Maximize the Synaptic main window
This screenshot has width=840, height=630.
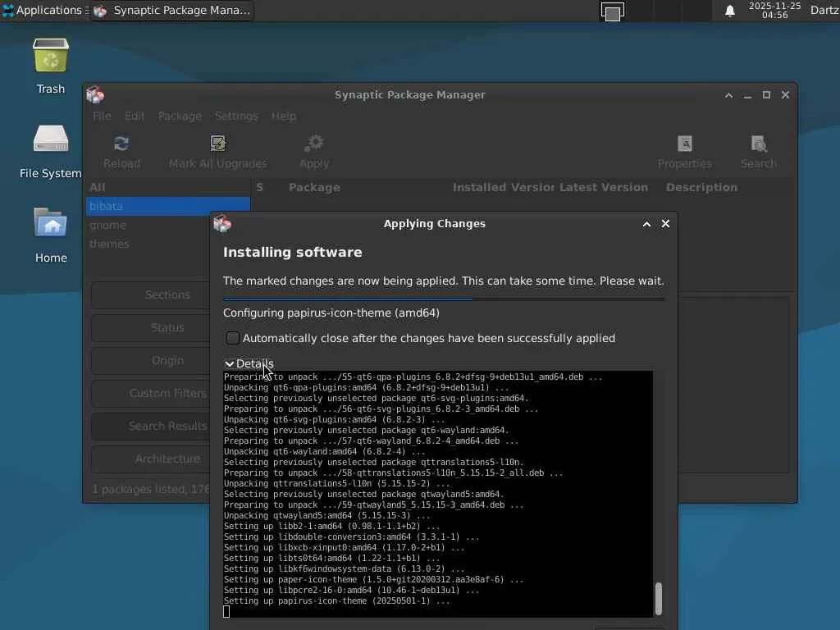tap(767, 95)
